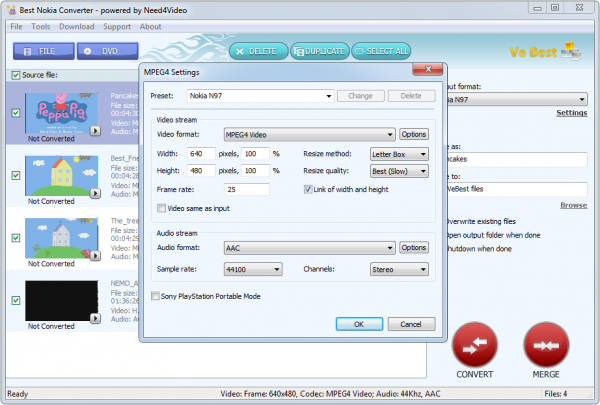Open the Resize method dropdown
Viewport: 600px width, 405px height.
[x=399, y=154]
